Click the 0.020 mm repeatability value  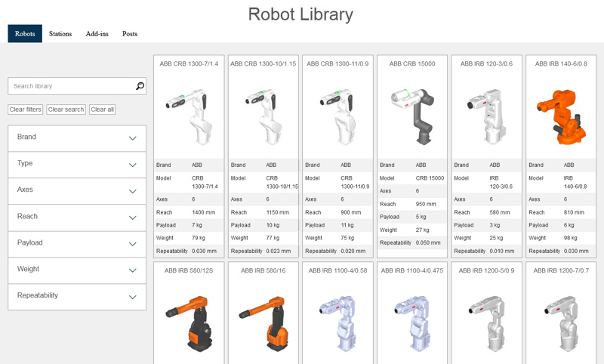pyautogui.click(x=353, y=251)
